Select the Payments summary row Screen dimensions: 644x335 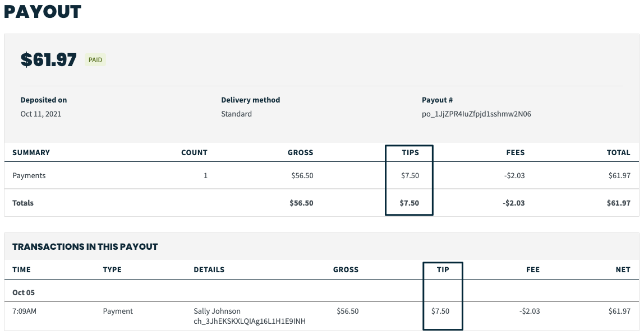click(x=29, y=175)
